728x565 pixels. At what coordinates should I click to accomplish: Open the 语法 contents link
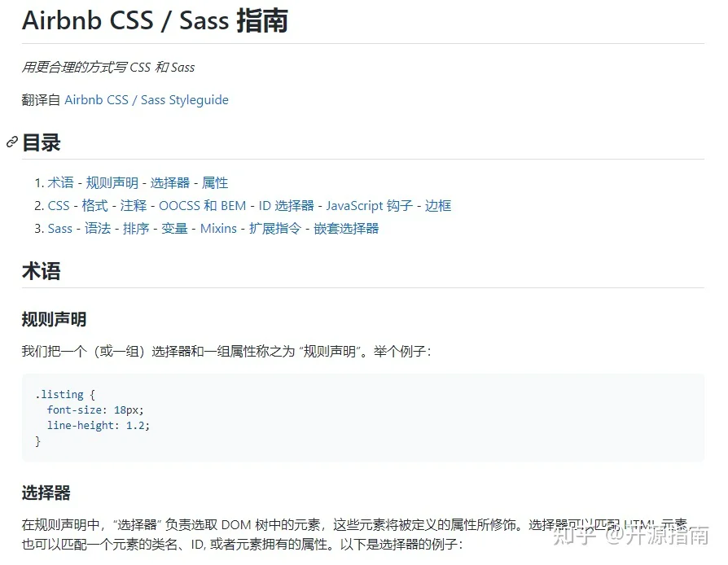[98, 229]
